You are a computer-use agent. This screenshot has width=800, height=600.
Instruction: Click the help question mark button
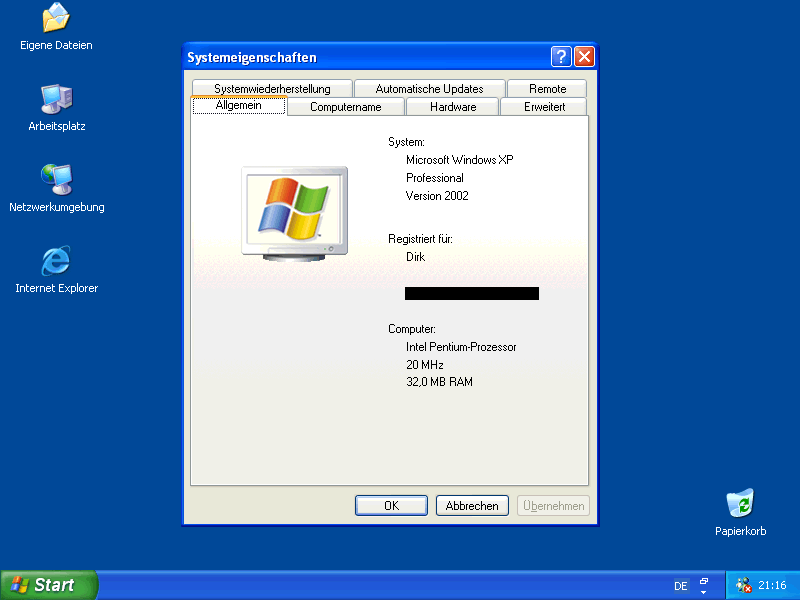561,57
